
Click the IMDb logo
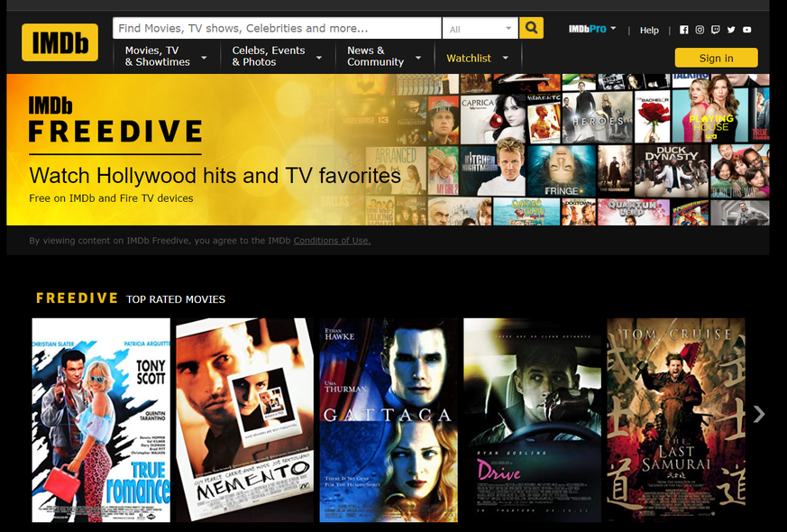click(59, 42)
